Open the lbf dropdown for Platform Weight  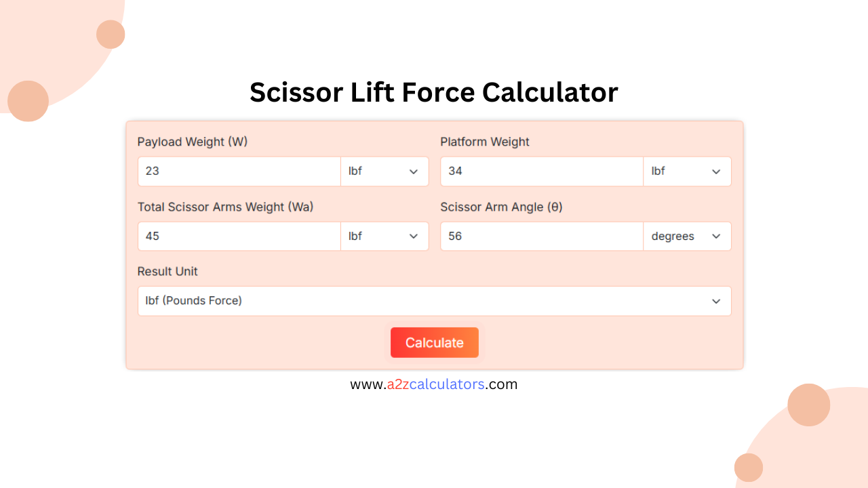(x=687, y=171)
